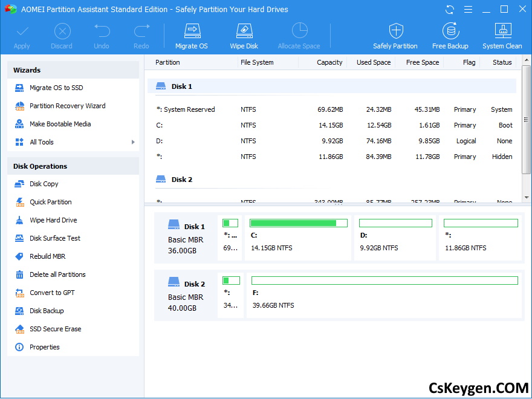This screenshot has height=399, width=532.
Task: Select the D: 9.92GB NTFS disk map block
Action: pos(395,238)
